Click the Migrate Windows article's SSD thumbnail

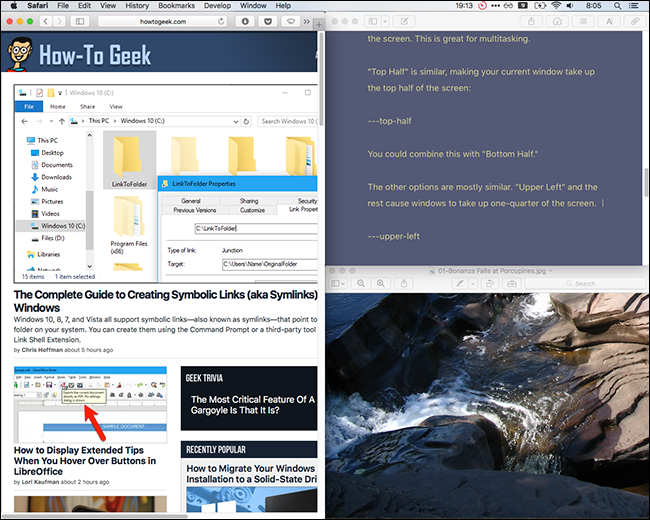pos(251,500)
